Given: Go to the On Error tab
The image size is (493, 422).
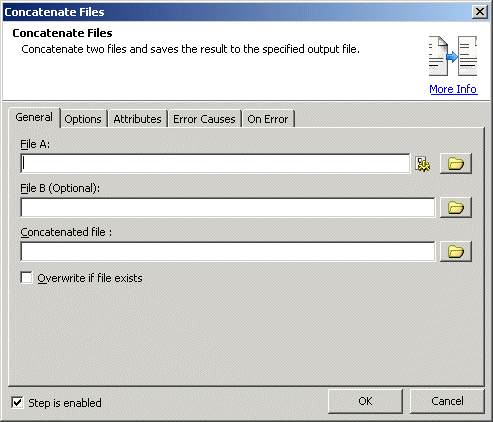Looking at the screenshot, I should tap(268, 119).
